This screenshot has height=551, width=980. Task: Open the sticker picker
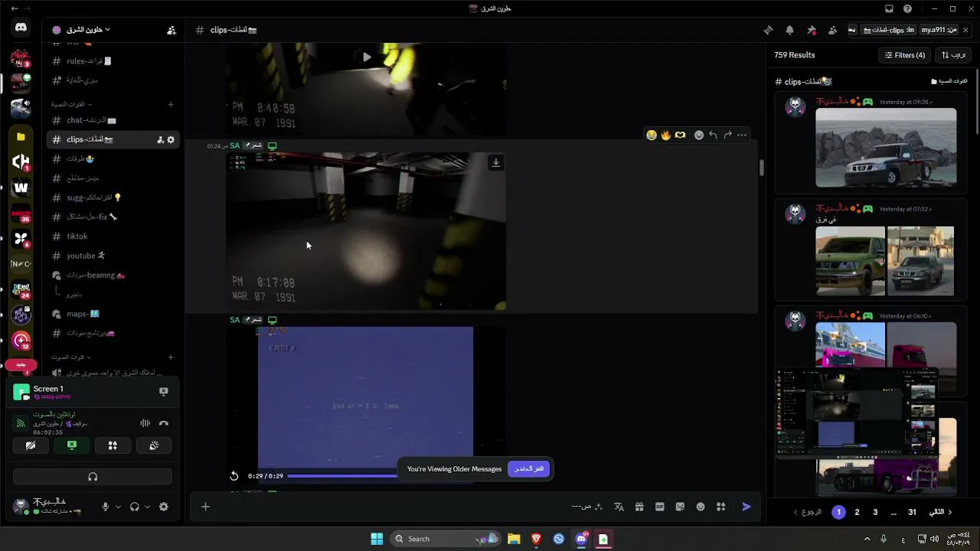pos(680,507)
